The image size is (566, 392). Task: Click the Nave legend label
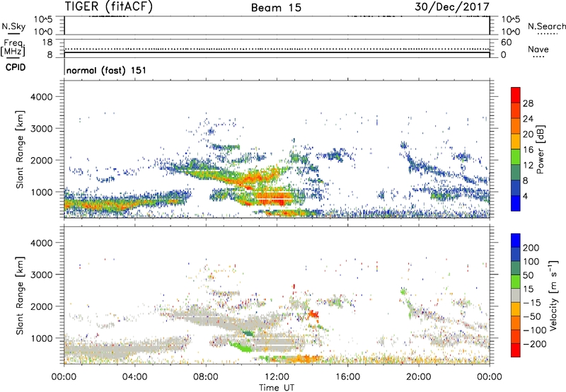pos(538,49)
